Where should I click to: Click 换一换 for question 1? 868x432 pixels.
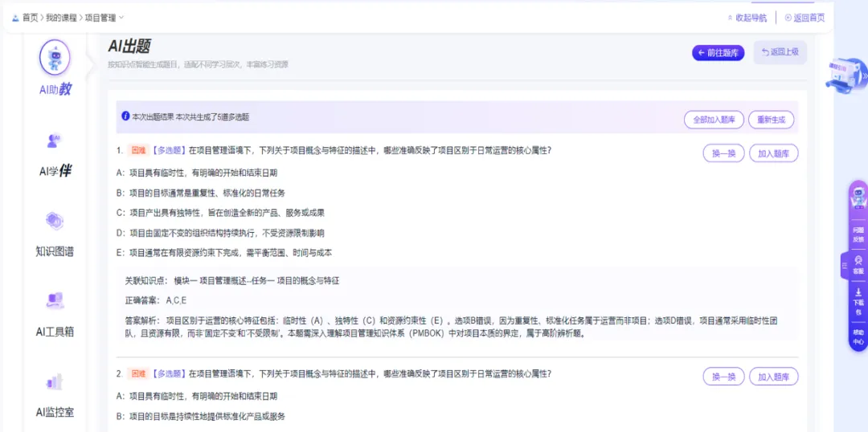(723, 153)
